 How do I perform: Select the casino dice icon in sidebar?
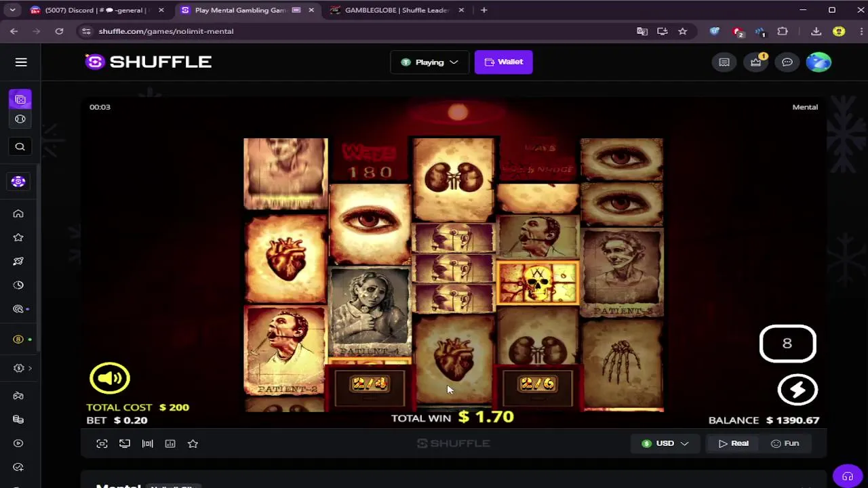point(20,100)
